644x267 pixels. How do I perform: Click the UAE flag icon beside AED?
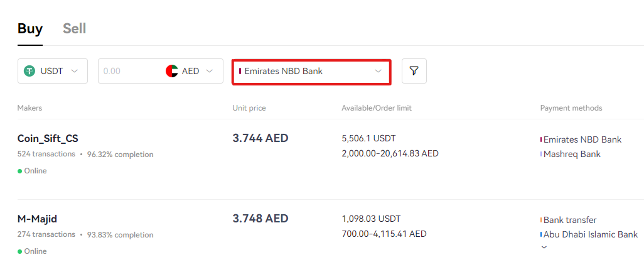[x=172, y=71]
